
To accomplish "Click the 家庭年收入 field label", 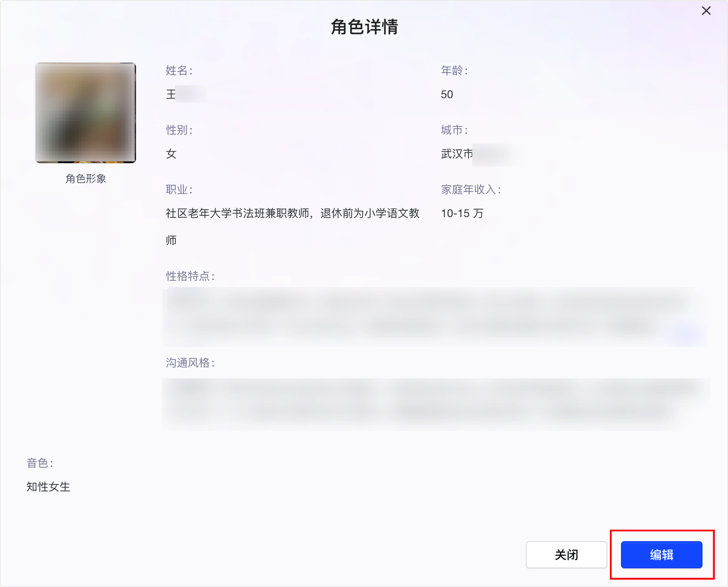I will (471, 189).
